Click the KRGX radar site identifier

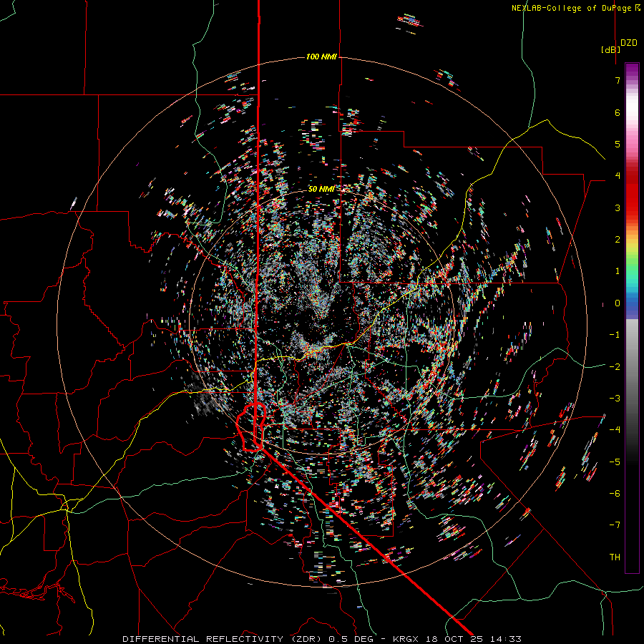click(x=407, y=639)
